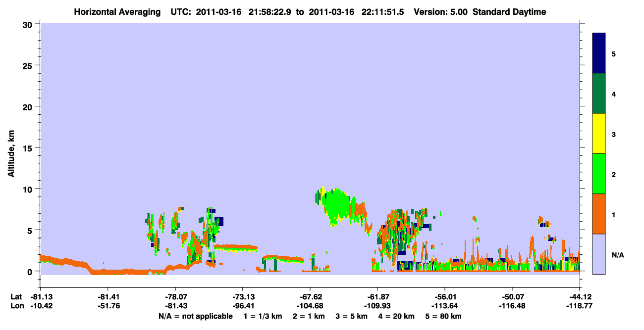Click latitude value '-50.07'
Image resolution: width=644 pixels, height=330 pixels.
pos(512,297)
